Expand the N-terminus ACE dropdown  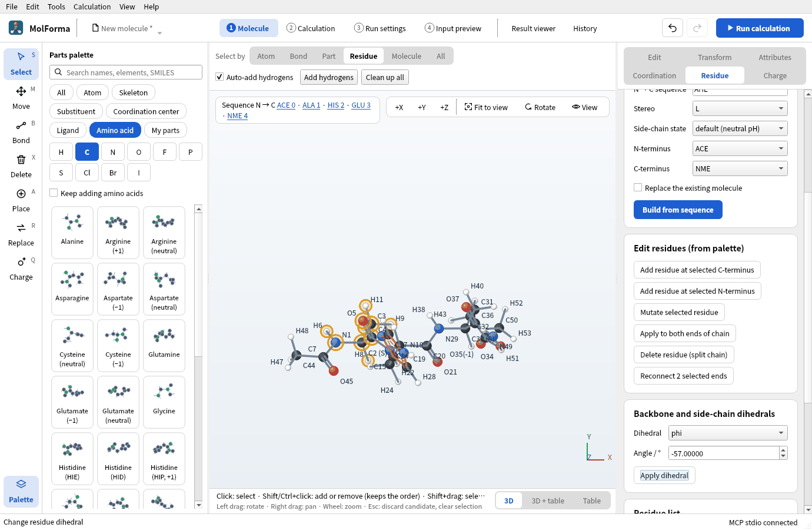click(x=740, y=148)
